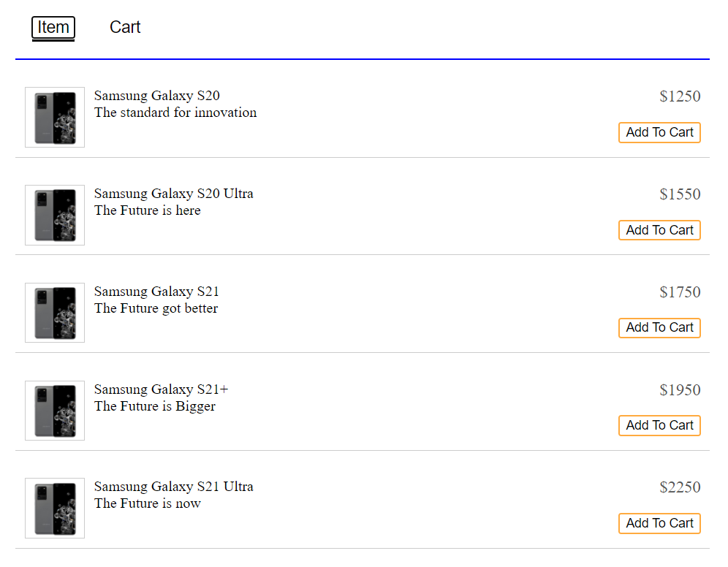Click the Samsung Galaxy S20 product thumbnail

pyautogui.click(x=55, y=118)
